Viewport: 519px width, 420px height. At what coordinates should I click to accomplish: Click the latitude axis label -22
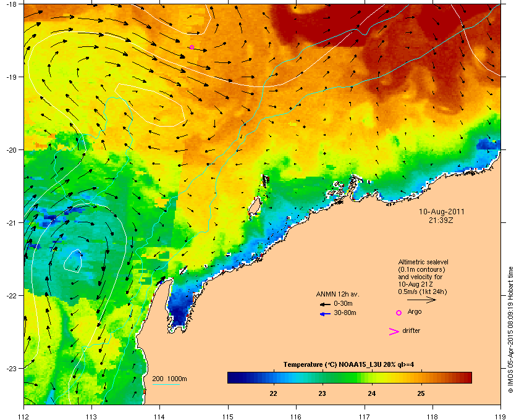coord(11,295)
